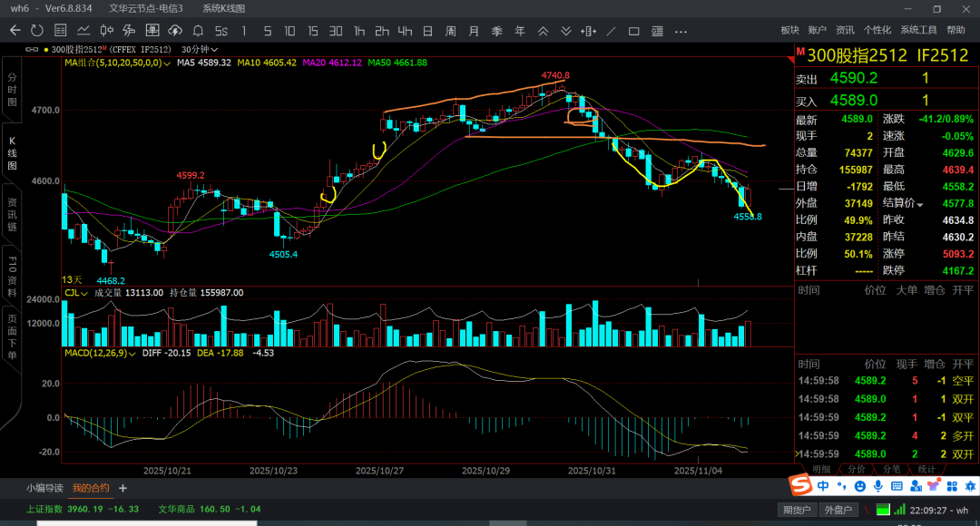
Task: Switch to the 1h period
Action: click(x=359, y=30)
